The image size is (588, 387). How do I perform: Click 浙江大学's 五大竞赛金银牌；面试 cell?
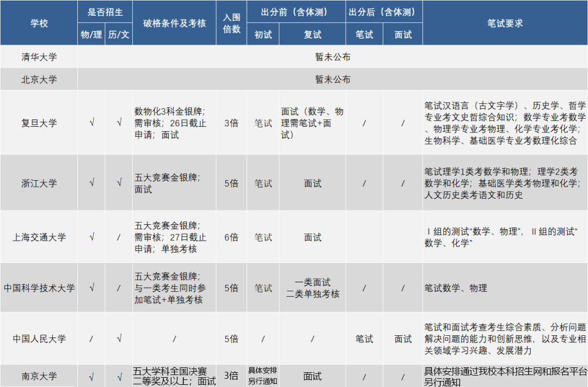pos(174,183)
